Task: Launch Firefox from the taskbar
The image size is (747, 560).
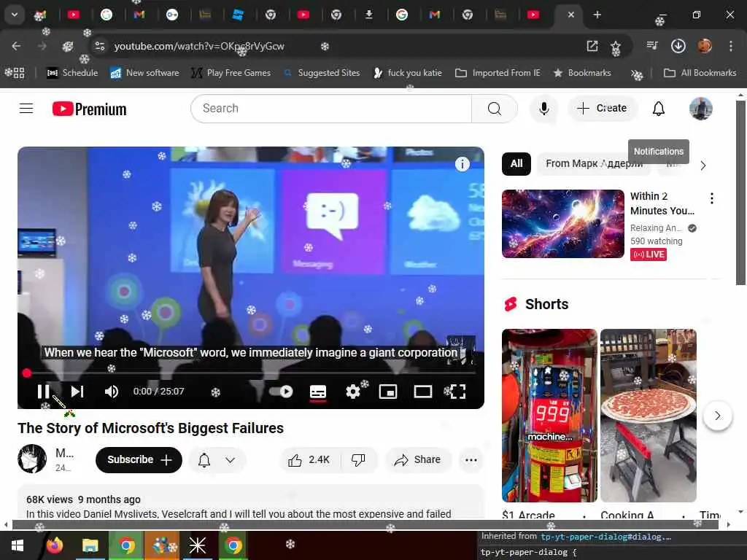Action: pos(55,545)
